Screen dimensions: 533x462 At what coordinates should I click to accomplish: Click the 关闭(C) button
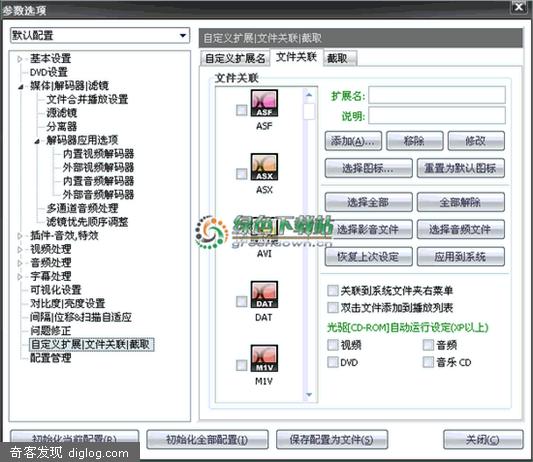tap(483, 440)
